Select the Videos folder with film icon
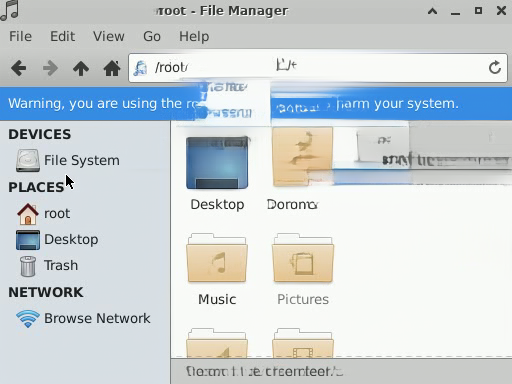 [303, 343]
